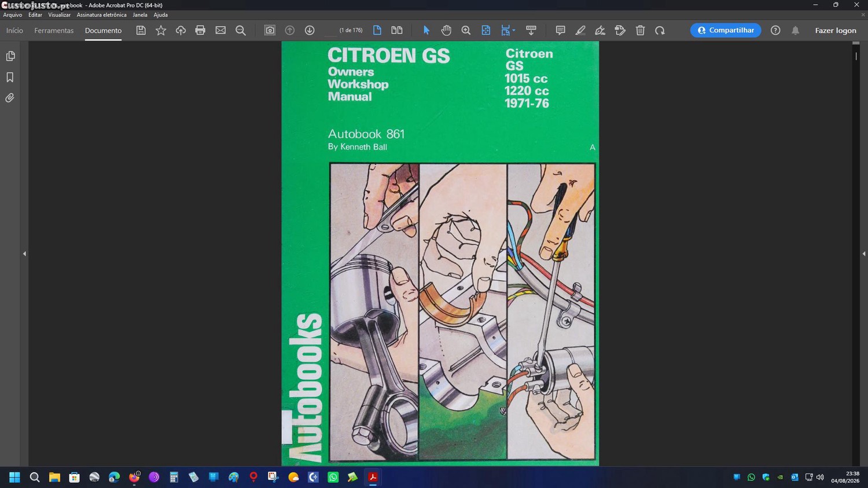868x488 pixels.
Task: Upload the file to cloud storage
Action: (181, 30)
